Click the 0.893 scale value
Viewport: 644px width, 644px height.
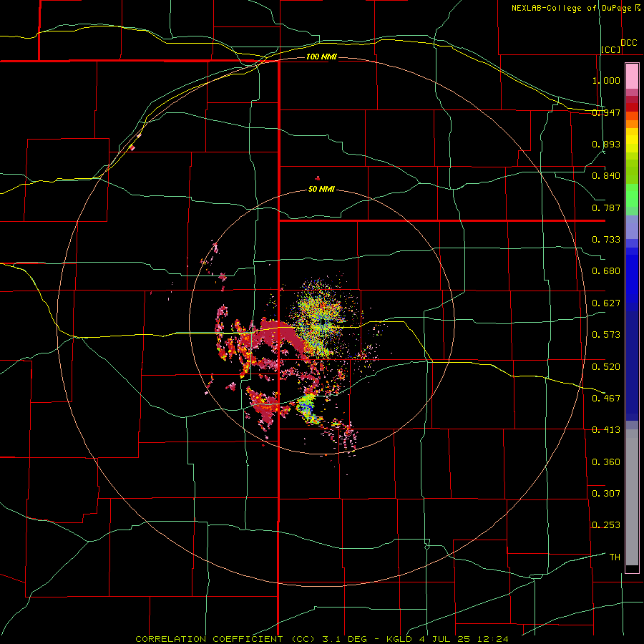point(606,144)
